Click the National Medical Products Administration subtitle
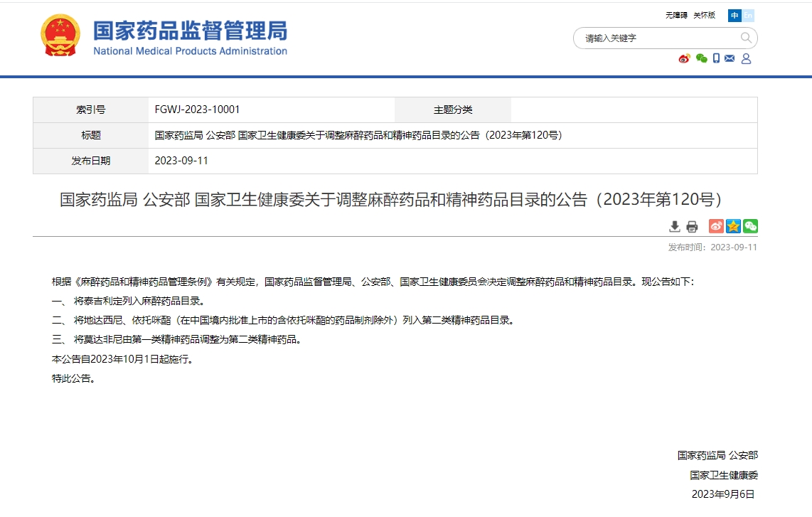The width and height of the screenshot is (812, 517). 190,50
